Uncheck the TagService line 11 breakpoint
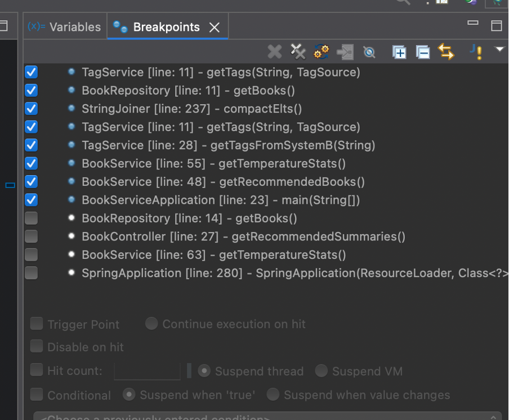 (x=31, y=72)
